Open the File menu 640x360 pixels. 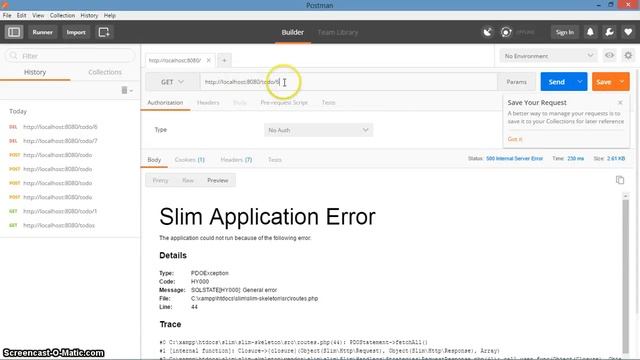coord(7,16)
